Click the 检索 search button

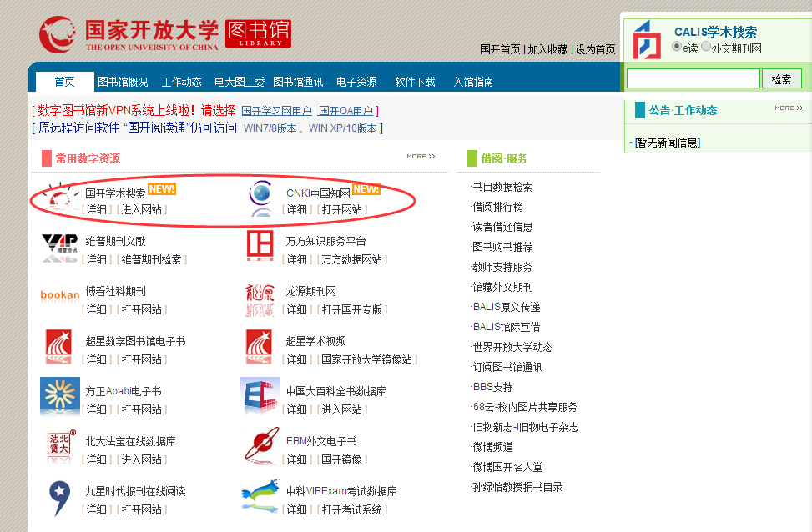pos(781,79)
